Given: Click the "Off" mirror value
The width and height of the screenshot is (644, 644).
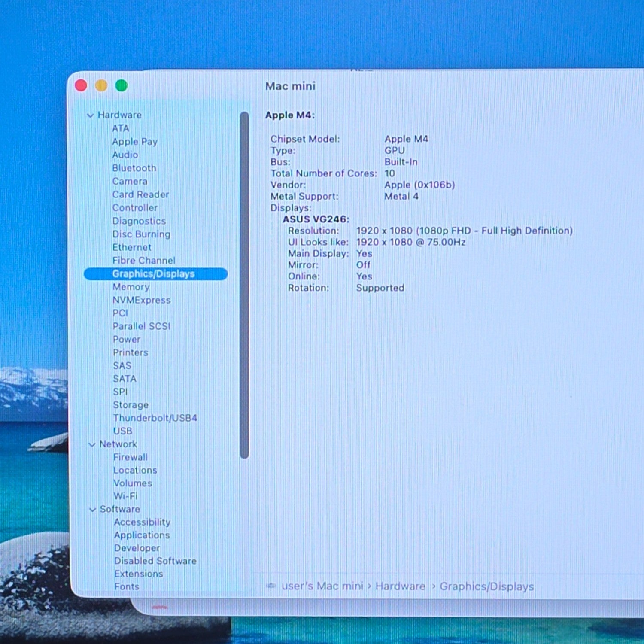Looking at the screenshot, I should [363, 265].
